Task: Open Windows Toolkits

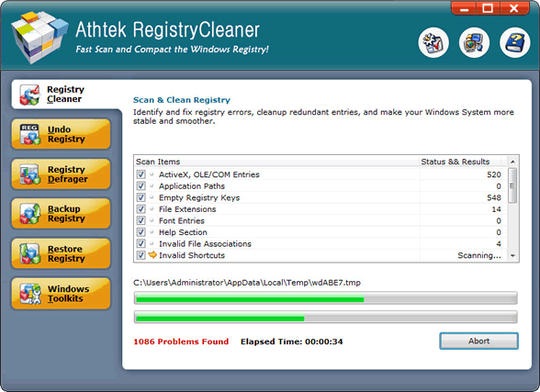Action: [x=61, y=294]
